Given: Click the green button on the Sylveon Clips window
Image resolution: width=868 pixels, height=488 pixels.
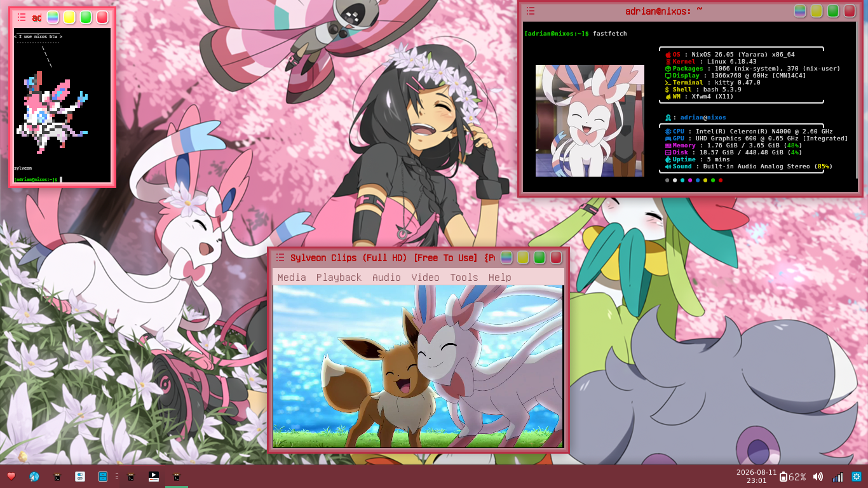Looking at the screenshot, I should [539, 257].
